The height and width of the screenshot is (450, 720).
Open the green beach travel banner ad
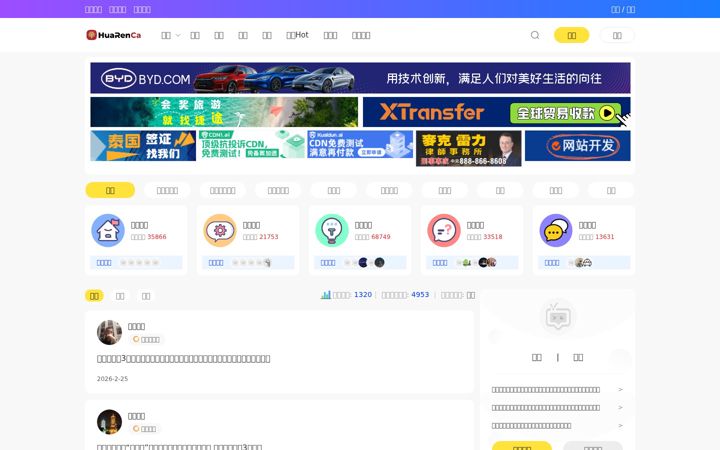(224, 112)
